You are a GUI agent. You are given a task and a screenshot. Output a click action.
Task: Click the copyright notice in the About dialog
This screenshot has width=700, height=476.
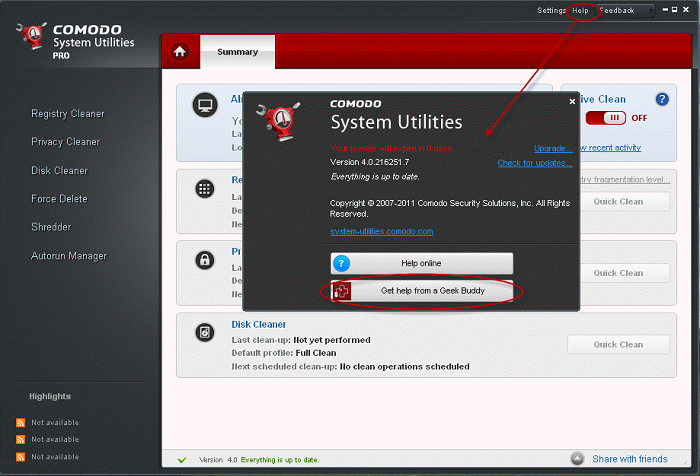(450, 209)
